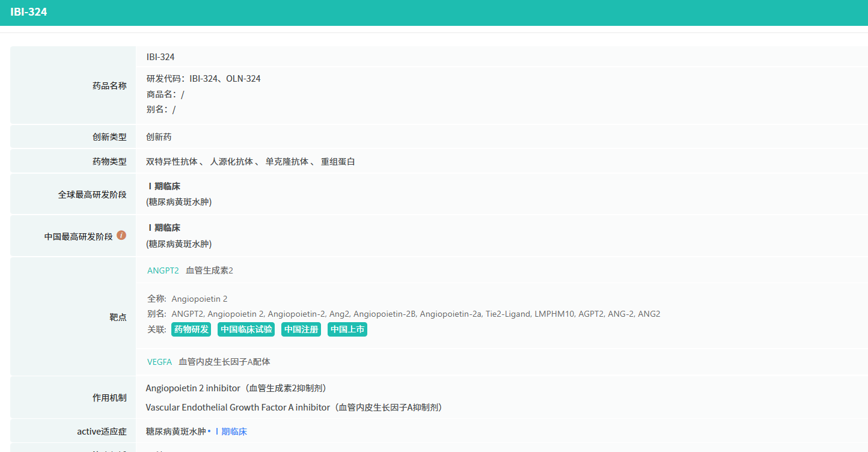This screenshot has width=868, height=452.
Task: Click 糖尿病黄斑水肿 in the active适应症 row
Action: [x=176, y=432]
